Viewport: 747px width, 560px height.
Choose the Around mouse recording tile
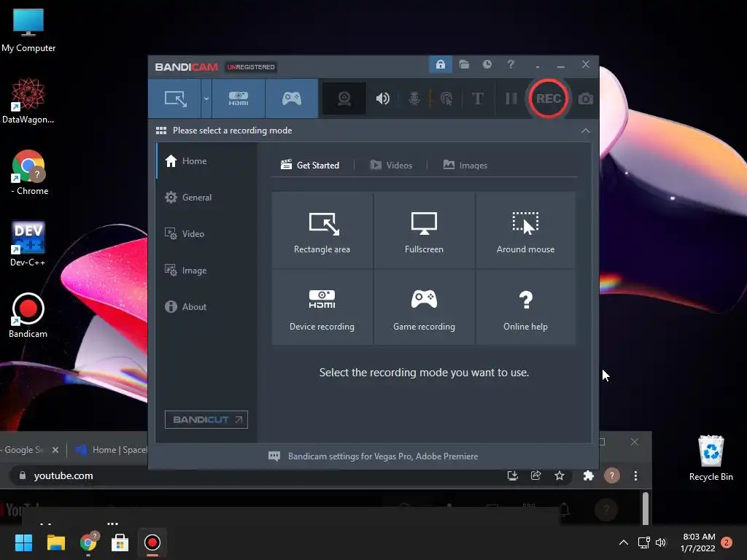click(525, 230)
